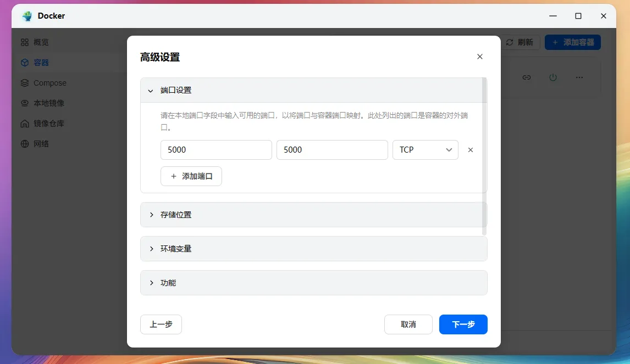Open the TCP protocol dropdown
Screen dimensions: 630x364
coord(425,150)
